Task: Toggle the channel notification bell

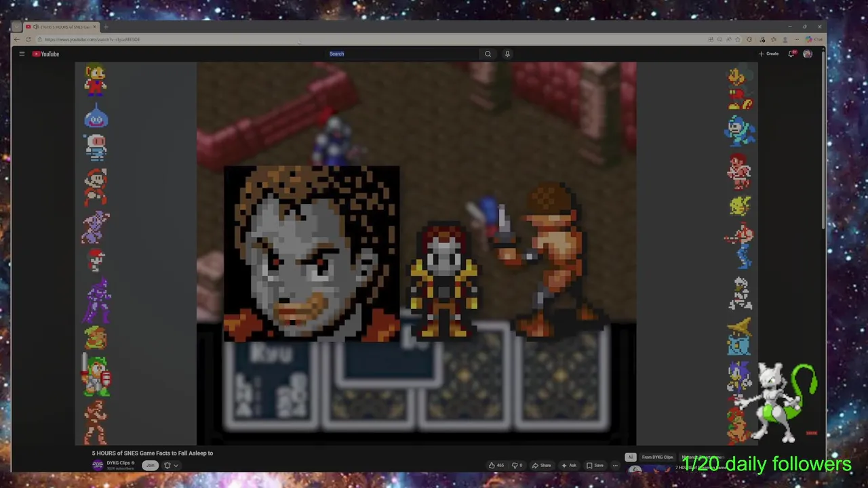Action: click(x=167, y=466)
